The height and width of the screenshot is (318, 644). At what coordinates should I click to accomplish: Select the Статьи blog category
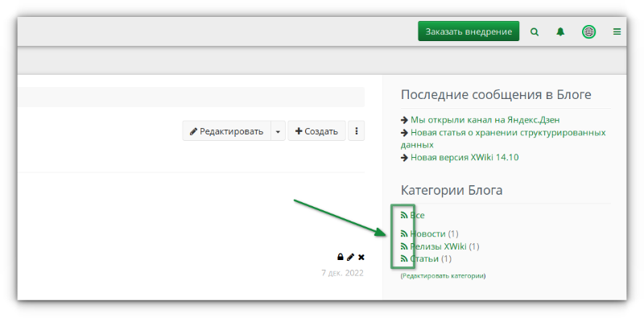click(424, 259)
